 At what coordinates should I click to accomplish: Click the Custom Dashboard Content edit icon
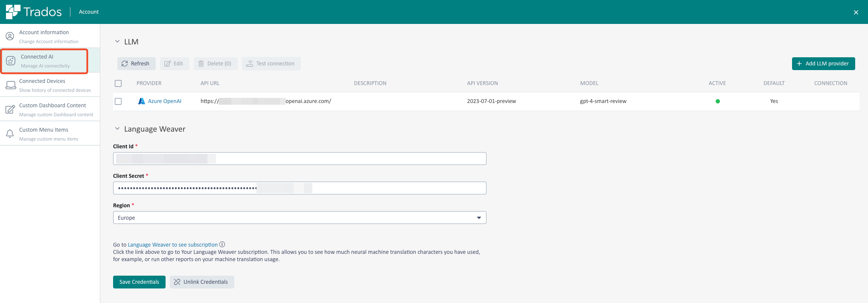(10, 109)
